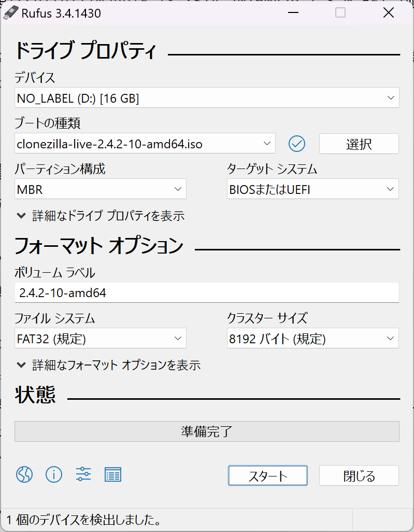414x532 pixels.
Task: Open the パーティション構成 MBR dropdown
Action: (101, 189)
